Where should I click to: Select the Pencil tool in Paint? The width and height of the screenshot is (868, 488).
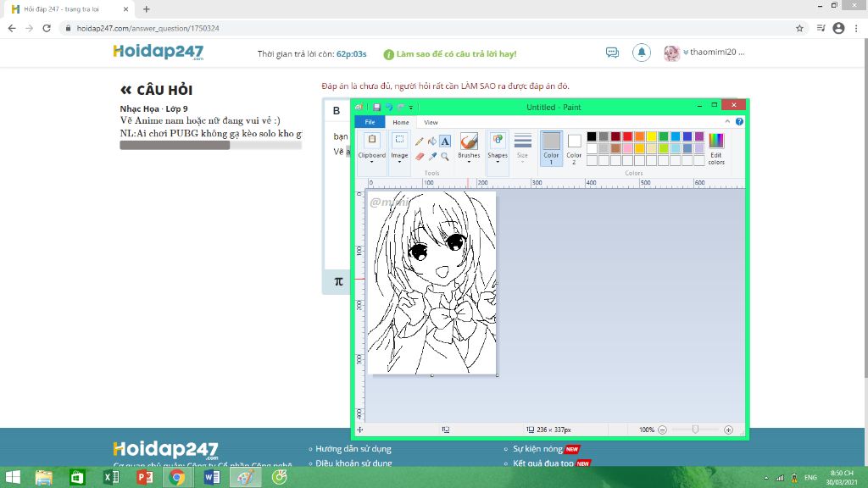coord(419,141)
